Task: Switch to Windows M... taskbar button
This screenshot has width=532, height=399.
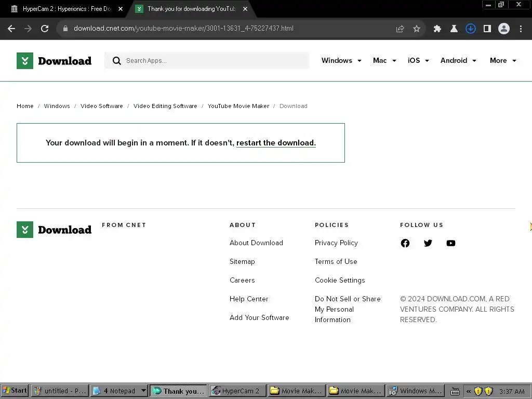Action: [415, 391]
